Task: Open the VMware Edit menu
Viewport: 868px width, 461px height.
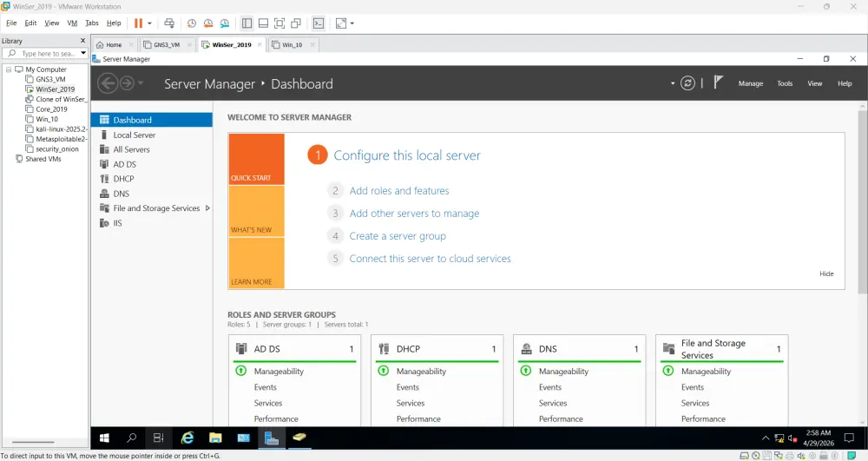Action: pos(30,23)
